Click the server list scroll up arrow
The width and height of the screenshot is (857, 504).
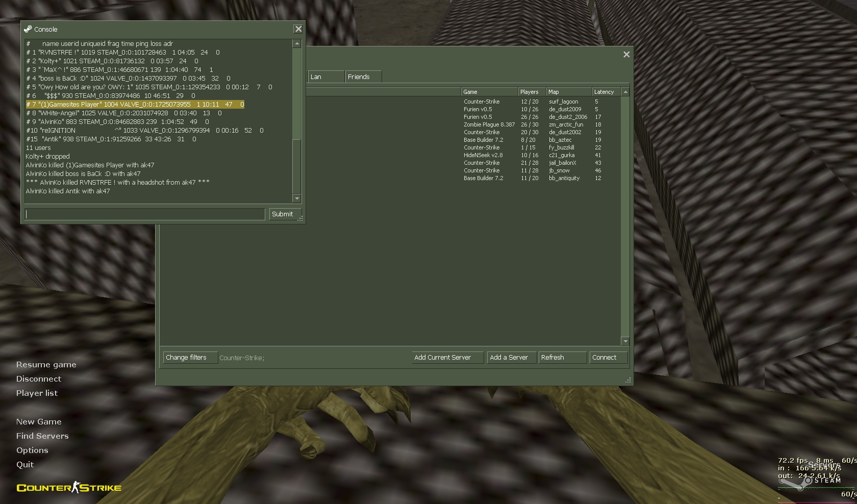coord(625,92)
